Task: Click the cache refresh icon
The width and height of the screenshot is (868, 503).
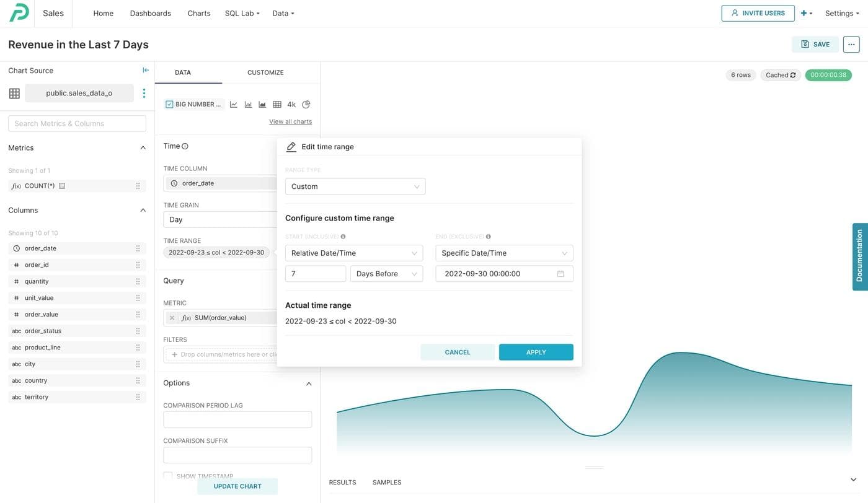Action: [792, 75]
